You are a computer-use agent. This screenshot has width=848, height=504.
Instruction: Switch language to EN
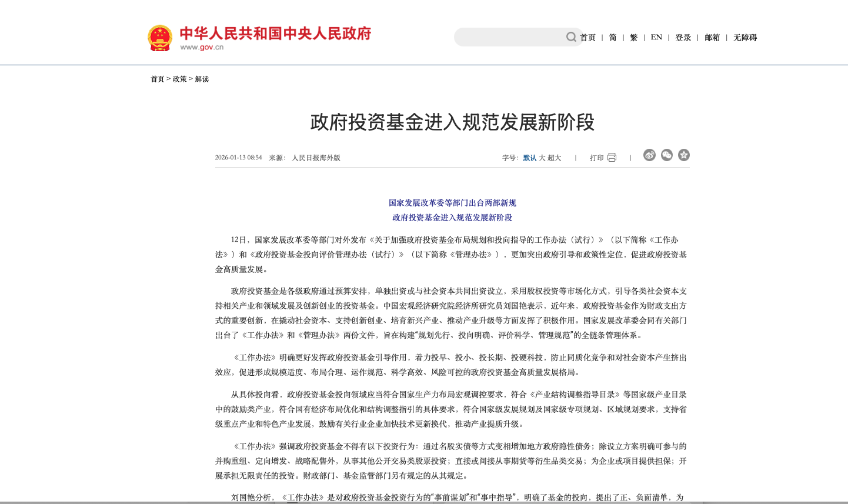tap(656, 38)
